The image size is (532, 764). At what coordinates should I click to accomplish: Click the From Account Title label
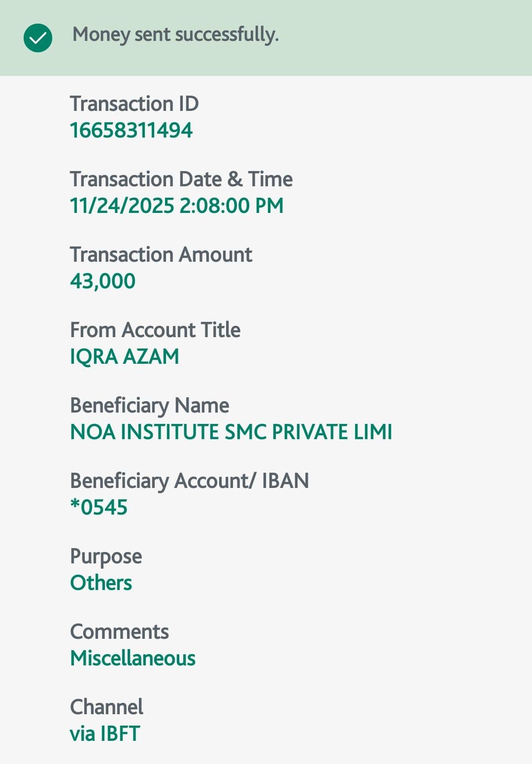click(x=155, y=330)
